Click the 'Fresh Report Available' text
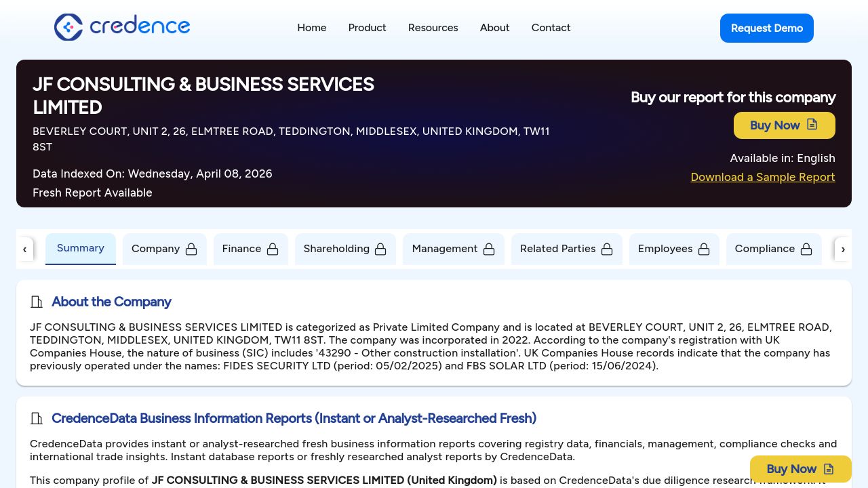The width and height of the screenshot is (868, 488). tap(92, 192)
